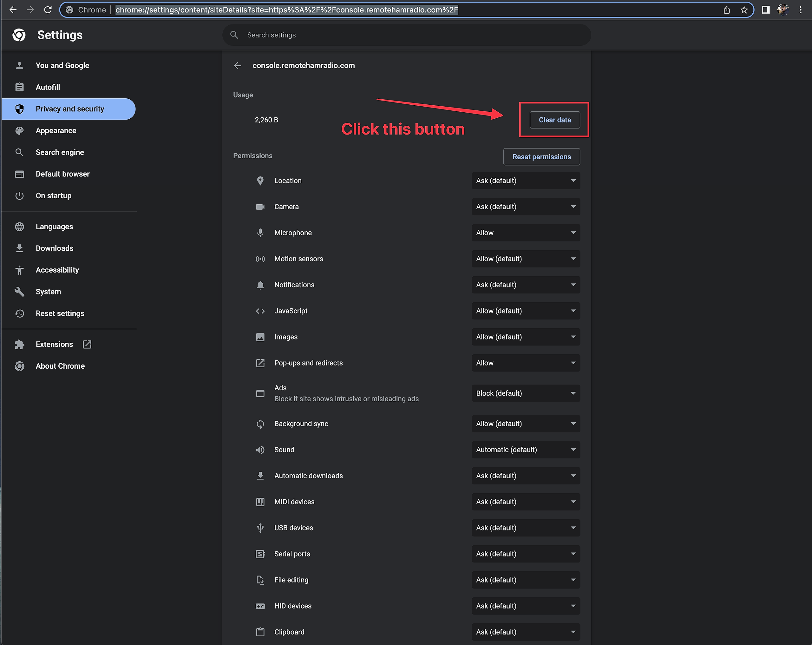Open the Ads Block (default) dropdown

(525, 393)
